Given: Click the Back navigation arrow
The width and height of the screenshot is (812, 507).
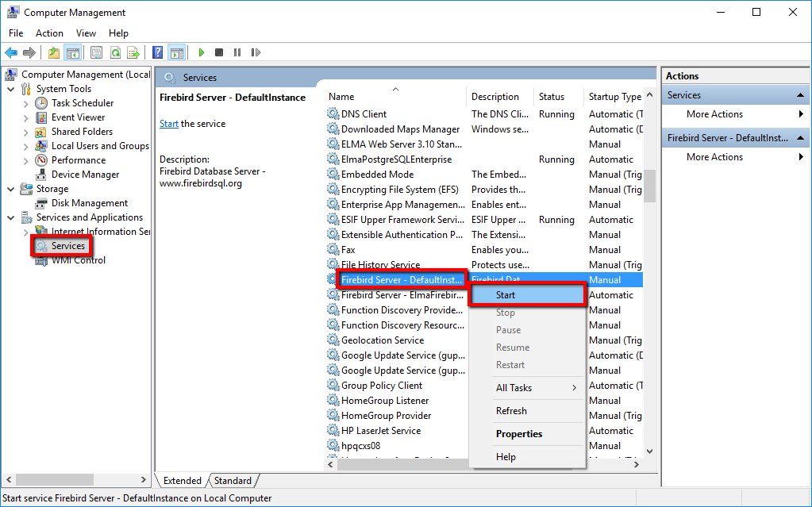Looking at the screenshot, I should click(x=10, y=52).
